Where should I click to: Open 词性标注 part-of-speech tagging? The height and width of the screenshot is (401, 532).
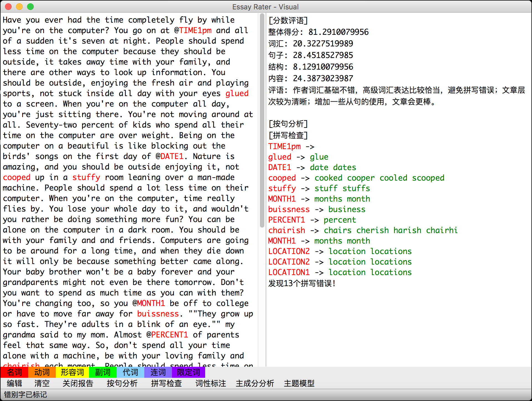[210, 383]
